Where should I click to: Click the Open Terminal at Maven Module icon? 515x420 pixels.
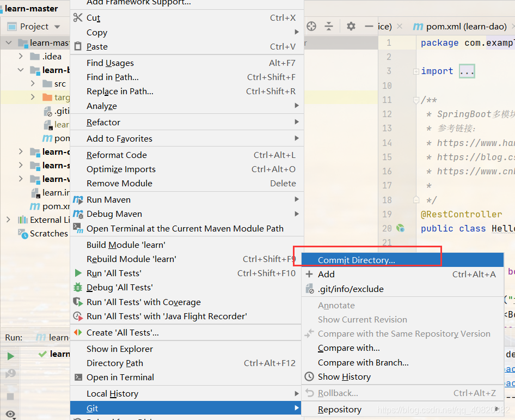(78, 228)
